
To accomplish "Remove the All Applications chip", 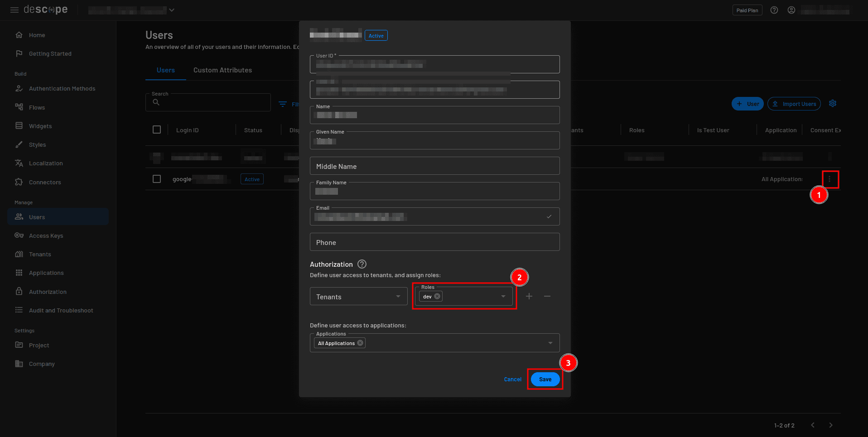I will [x=360, y=343].
